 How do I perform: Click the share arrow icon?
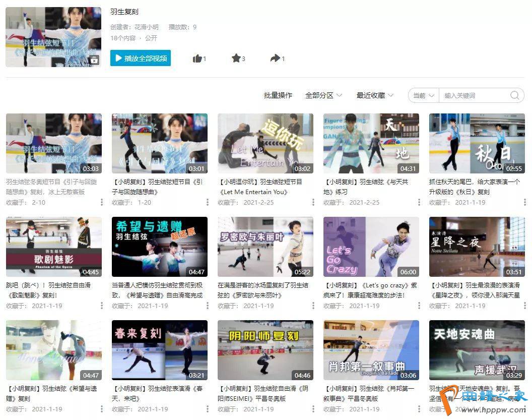pyautogui.click(x=275, y=58)
